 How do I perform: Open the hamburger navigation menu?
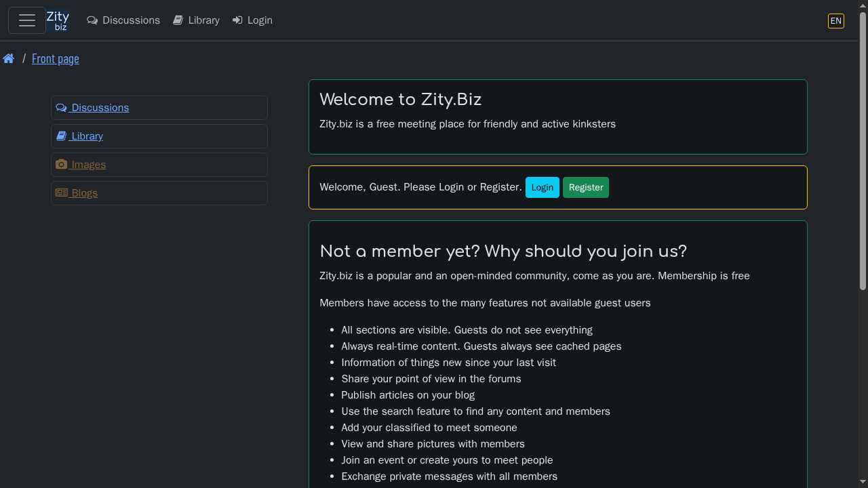click(26, 20)
